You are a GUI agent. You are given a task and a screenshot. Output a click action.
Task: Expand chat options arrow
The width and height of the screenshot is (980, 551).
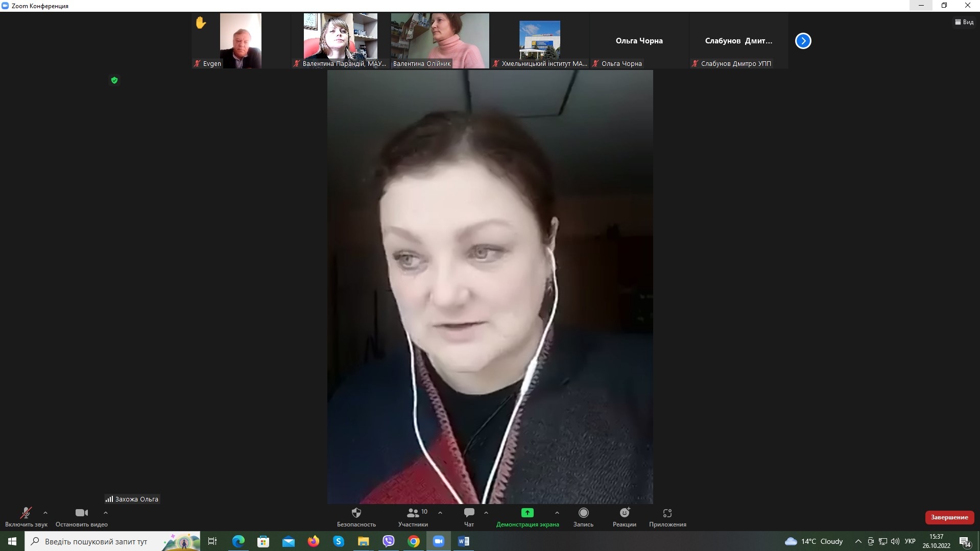coord(486,513)
